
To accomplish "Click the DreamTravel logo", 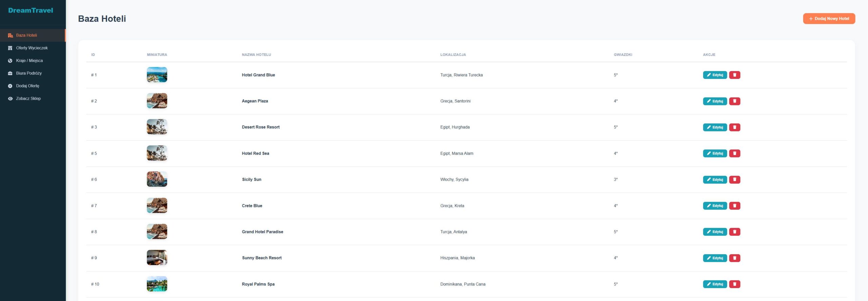I will coord(31,10).
